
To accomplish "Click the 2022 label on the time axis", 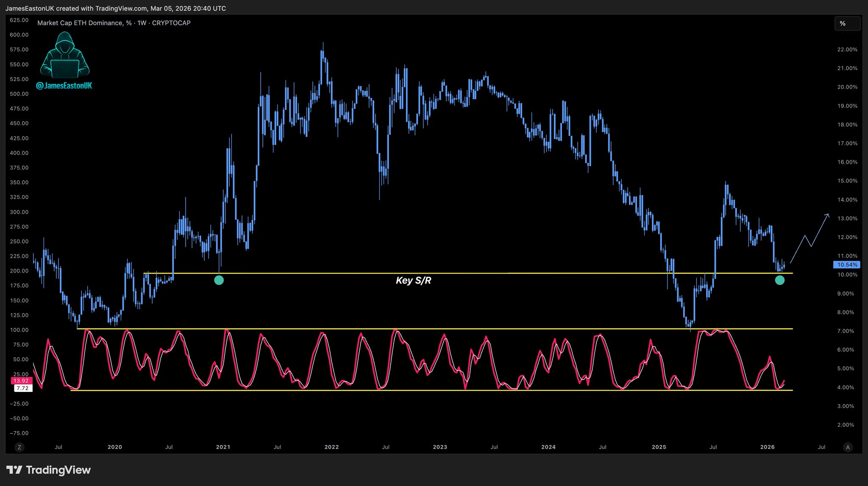I will tap(331, 447).
